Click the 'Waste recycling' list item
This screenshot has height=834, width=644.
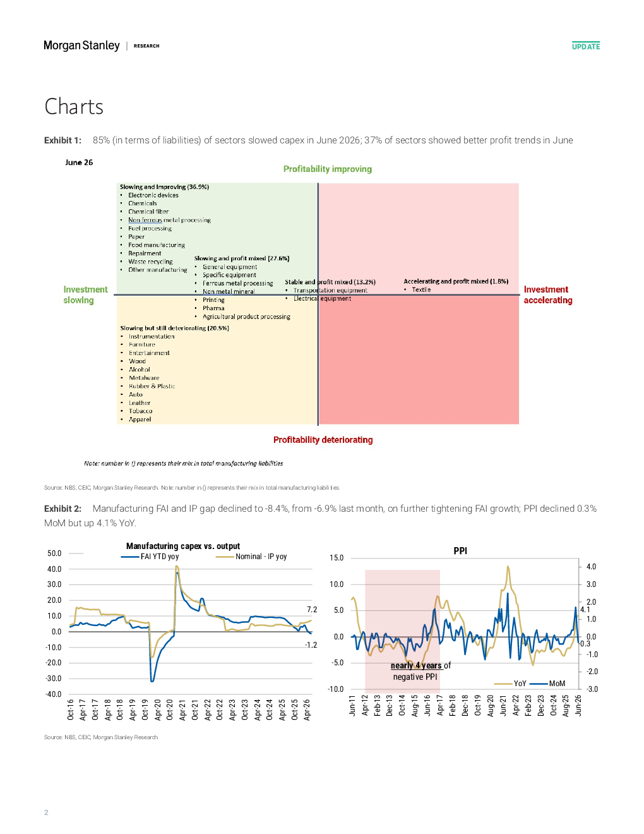[x=150, y=262]
